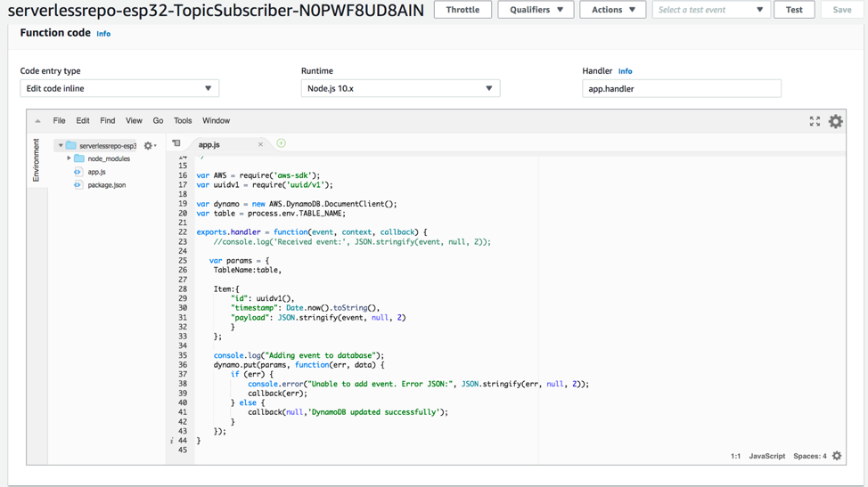Click the info marker beside line 44
Viewport: 868px width, 487px height.
click(x=172, y=441)
